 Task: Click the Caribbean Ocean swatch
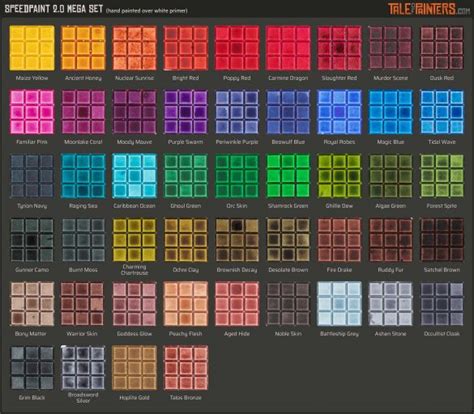134,176
